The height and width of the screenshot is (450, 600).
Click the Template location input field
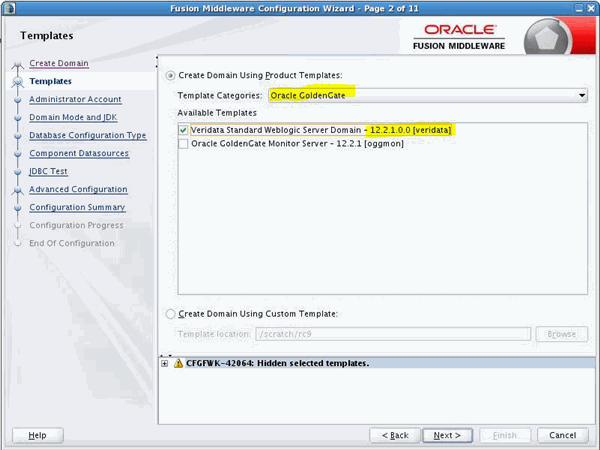point(393,334)
